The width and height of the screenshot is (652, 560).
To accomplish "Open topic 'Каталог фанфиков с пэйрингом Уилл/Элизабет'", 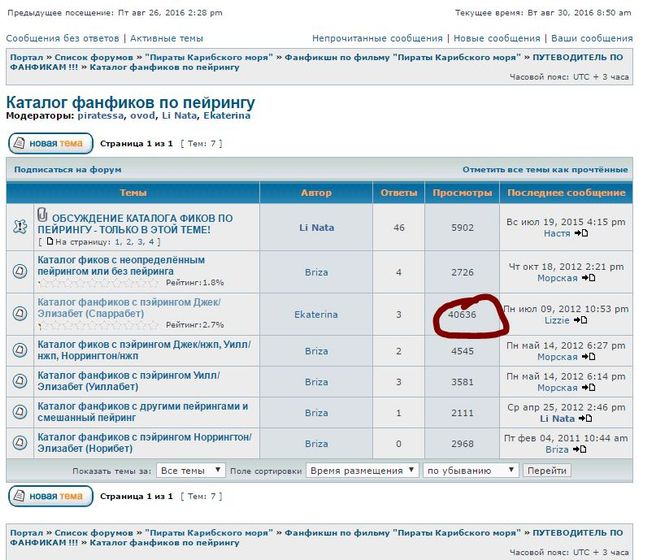I will click(128, 381).
